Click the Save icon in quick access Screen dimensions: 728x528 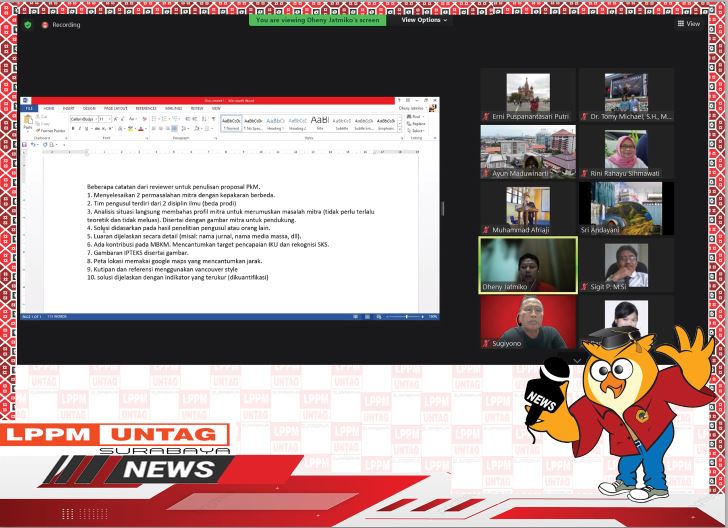[x=24, y=144]
